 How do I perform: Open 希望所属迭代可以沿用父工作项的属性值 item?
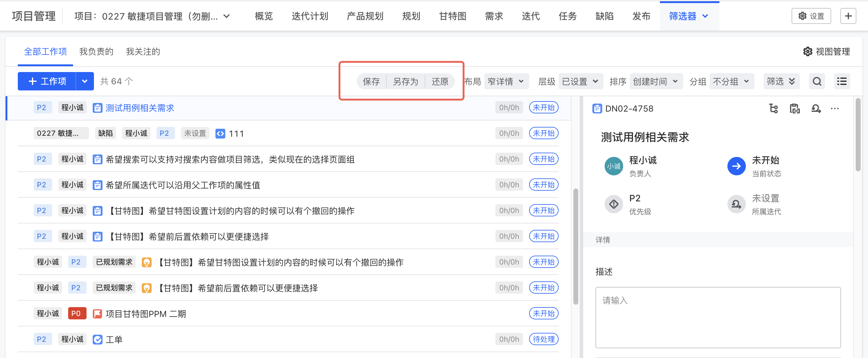coord(183,185)
